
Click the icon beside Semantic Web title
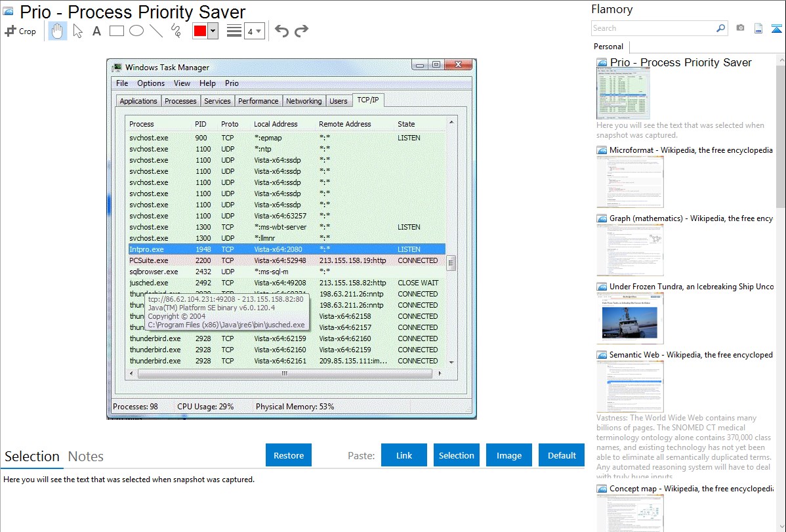click(602, 355)
